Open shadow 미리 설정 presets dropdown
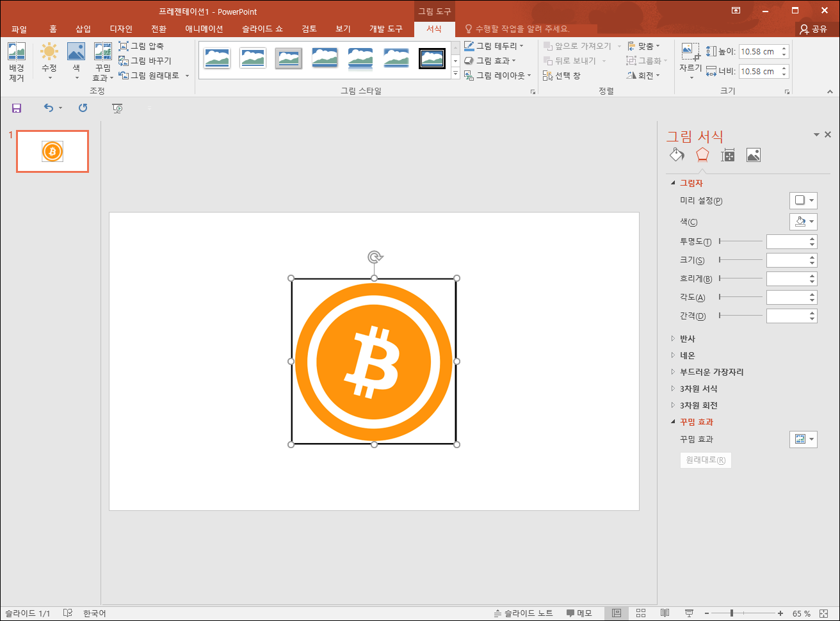The height and width of the screenshot is (621, 840). pos(804,200)
